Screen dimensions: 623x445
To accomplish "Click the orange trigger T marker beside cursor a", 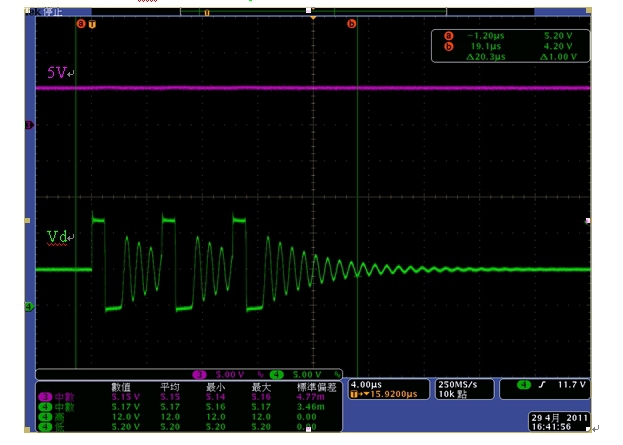I will (92, 24).
